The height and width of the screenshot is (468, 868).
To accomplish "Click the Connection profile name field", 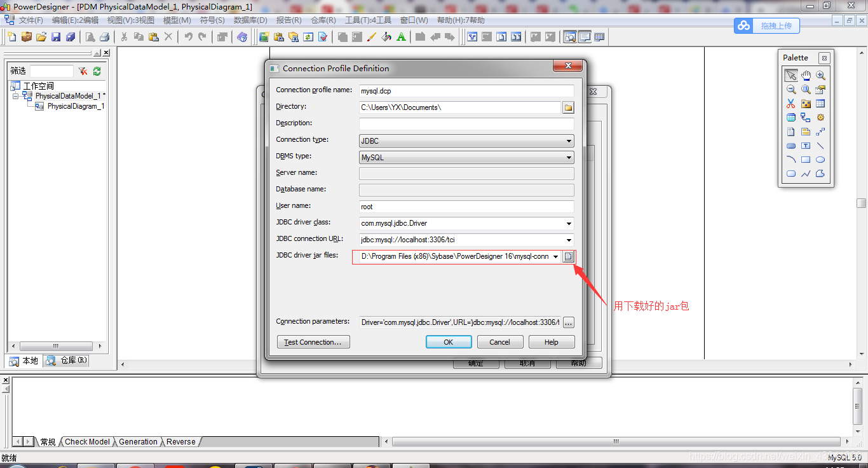I will pyautogui.click(x=466, y=91).
